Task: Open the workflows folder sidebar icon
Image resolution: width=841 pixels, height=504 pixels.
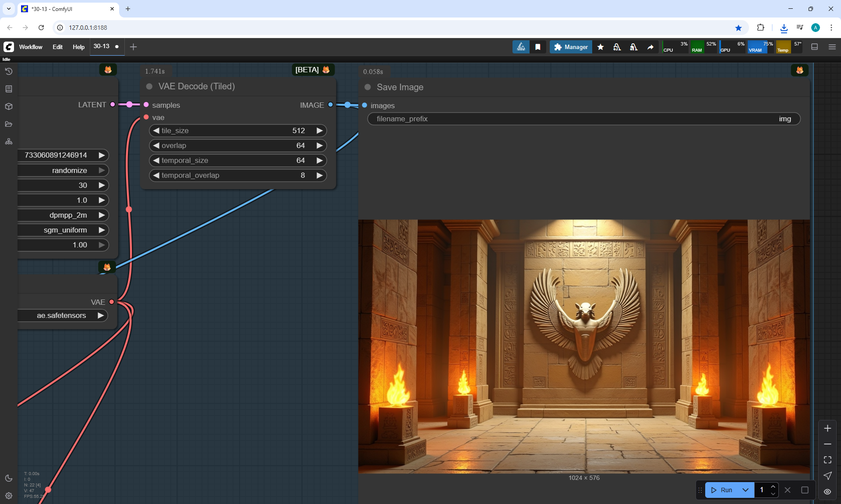Action: click(9, 124)
